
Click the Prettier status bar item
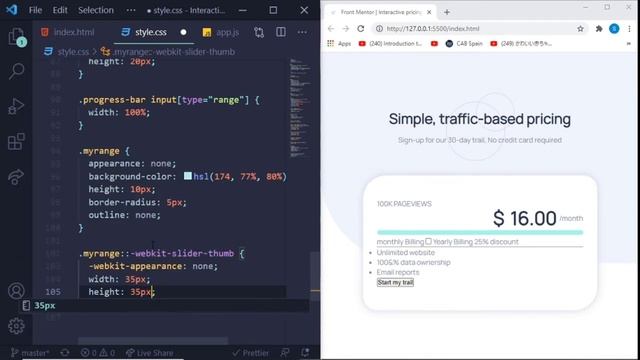250,353
